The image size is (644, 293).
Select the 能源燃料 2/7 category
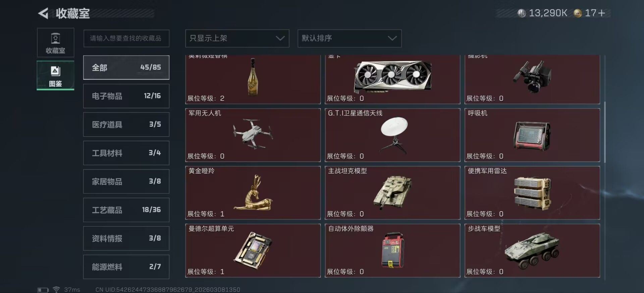(x=126, y=267)
